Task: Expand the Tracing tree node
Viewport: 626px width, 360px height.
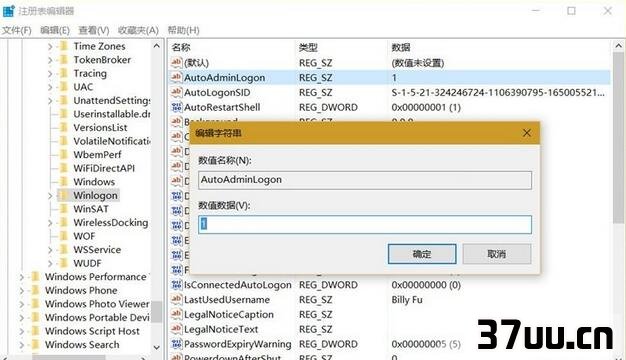Action: point(50,74)
